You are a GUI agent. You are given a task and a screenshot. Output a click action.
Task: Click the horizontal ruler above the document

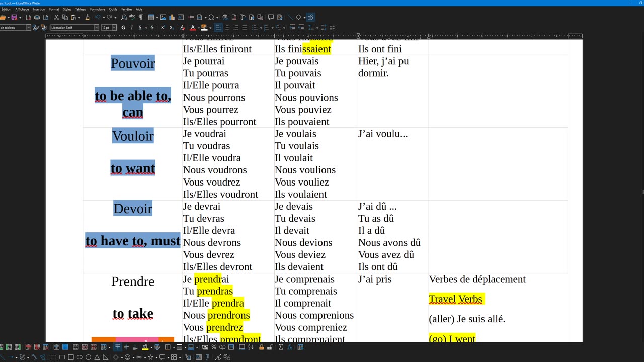click(x=314, y=36)
